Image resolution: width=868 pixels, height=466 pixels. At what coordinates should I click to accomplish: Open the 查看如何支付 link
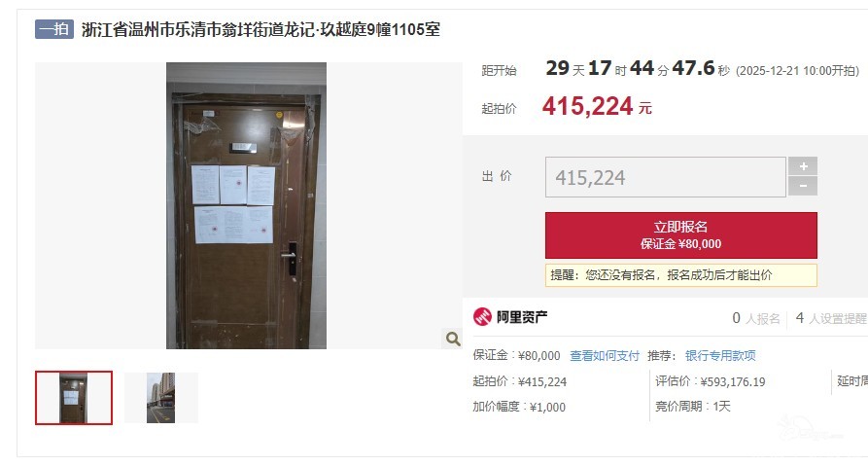coord(605,356)
